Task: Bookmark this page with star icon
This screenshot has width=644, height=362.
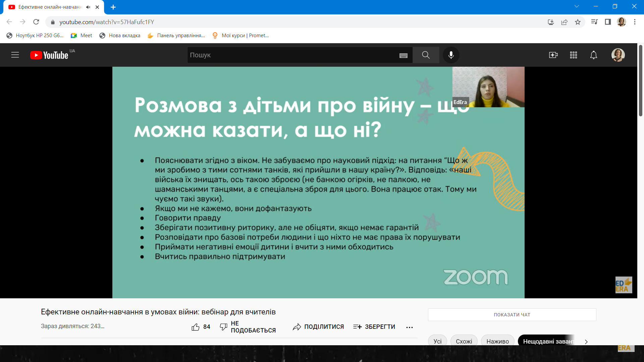Action: pyautogui.click(x=578, y=22)
